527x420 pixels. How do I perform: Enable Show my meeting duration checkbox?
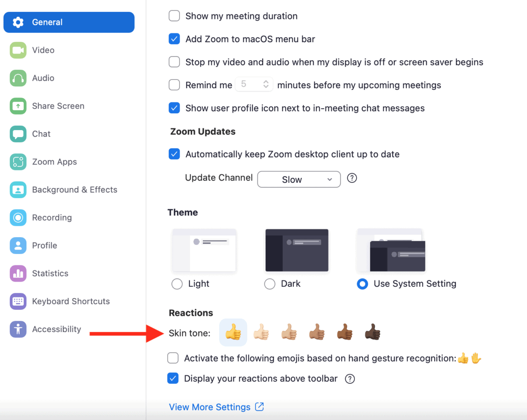[174, 16]
